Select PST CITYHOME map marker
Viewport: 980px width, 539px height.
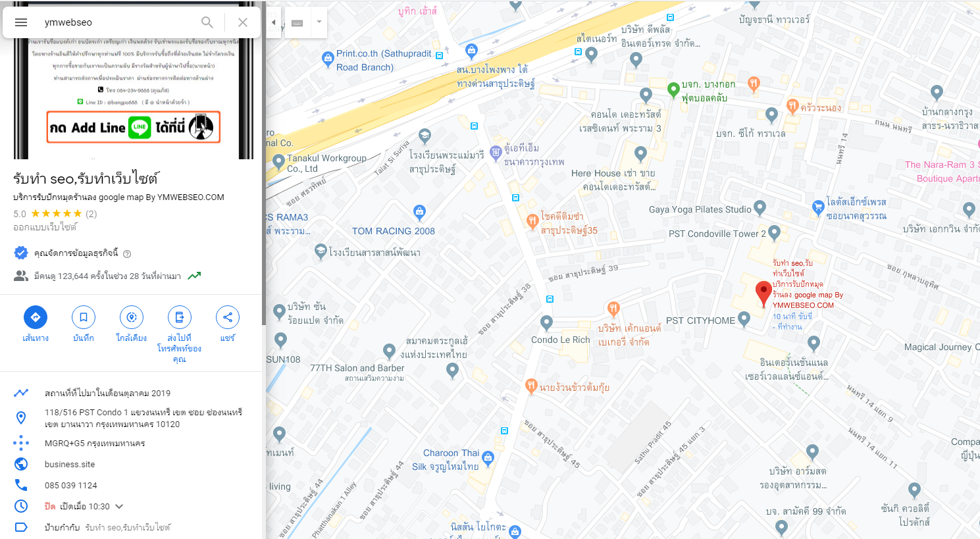pos(744,319)
